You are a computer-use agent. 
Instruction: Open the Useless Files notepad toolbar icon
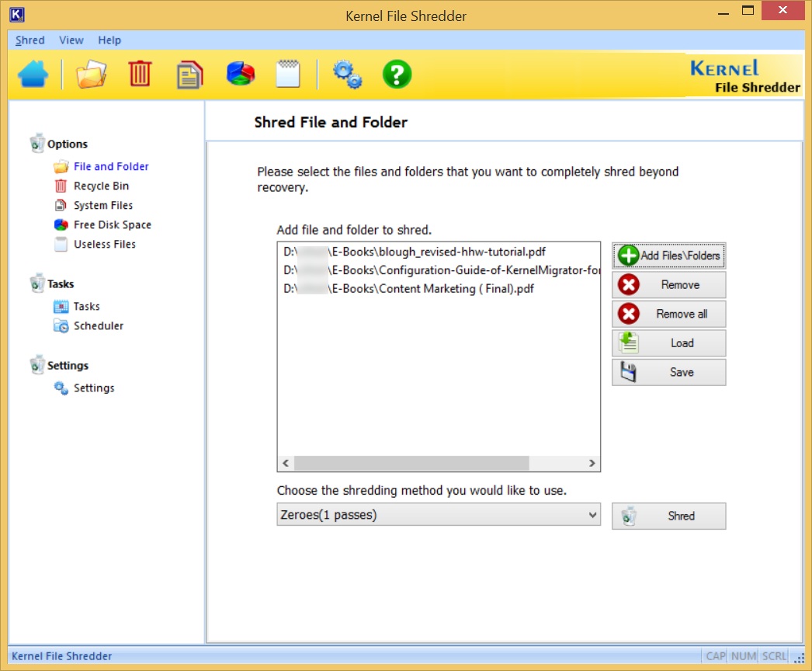click(x=288, y=74)
